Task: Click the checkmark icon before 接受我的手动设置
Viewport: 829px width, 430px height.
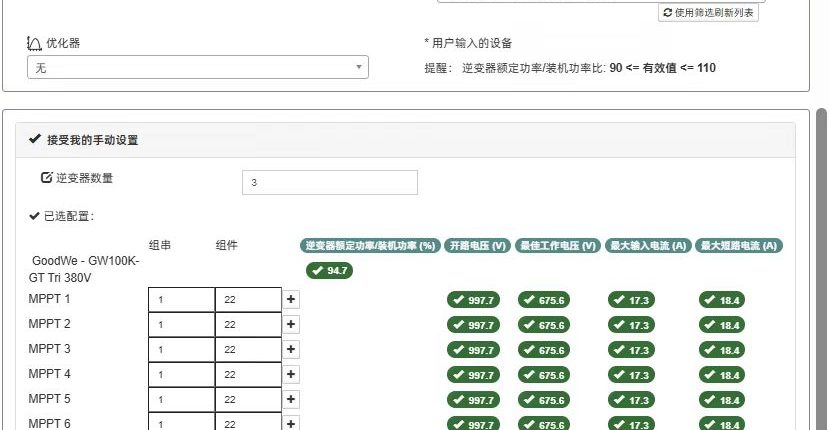Action: coord(35,139)
